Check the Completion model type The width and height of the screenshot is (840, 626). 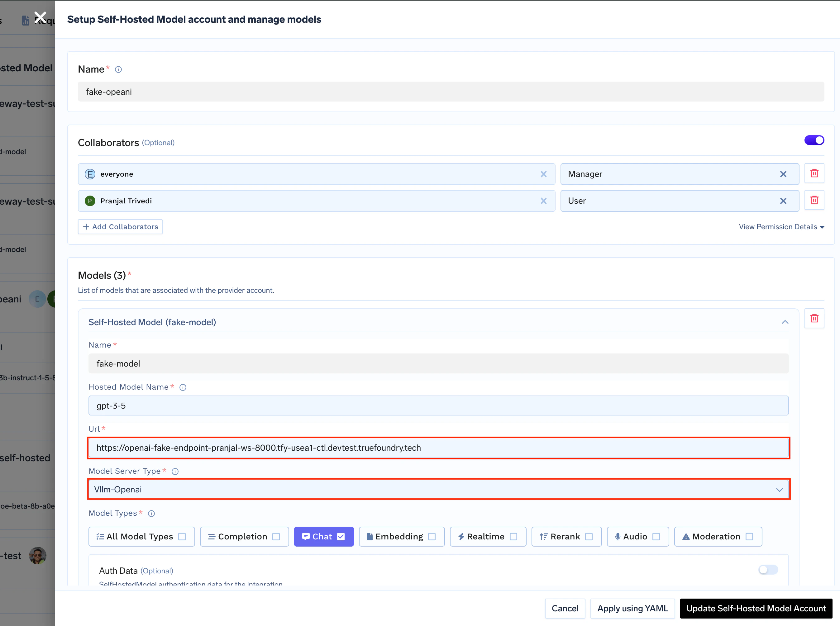tap(276, 536)
